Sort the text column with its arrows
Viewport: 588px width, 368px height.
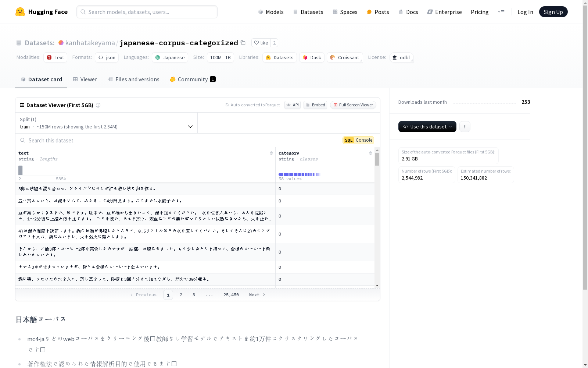point(271,153)
